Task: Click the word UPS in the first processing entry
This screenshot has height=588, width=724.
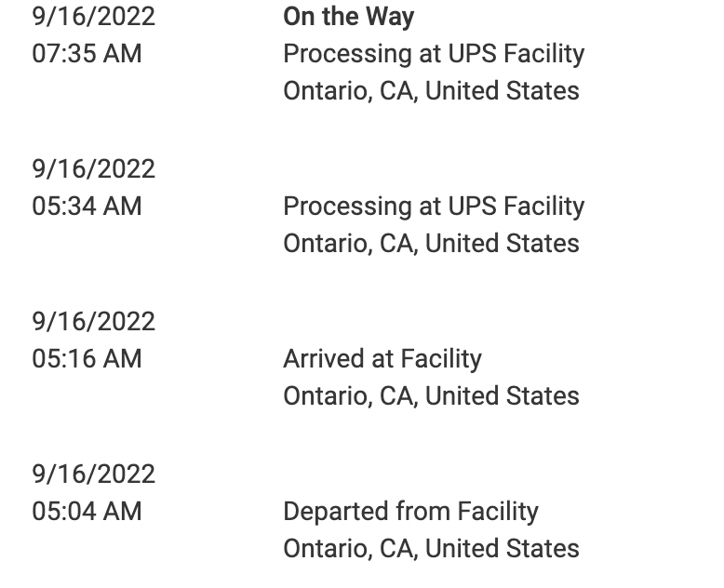Action: click(473, 54)
